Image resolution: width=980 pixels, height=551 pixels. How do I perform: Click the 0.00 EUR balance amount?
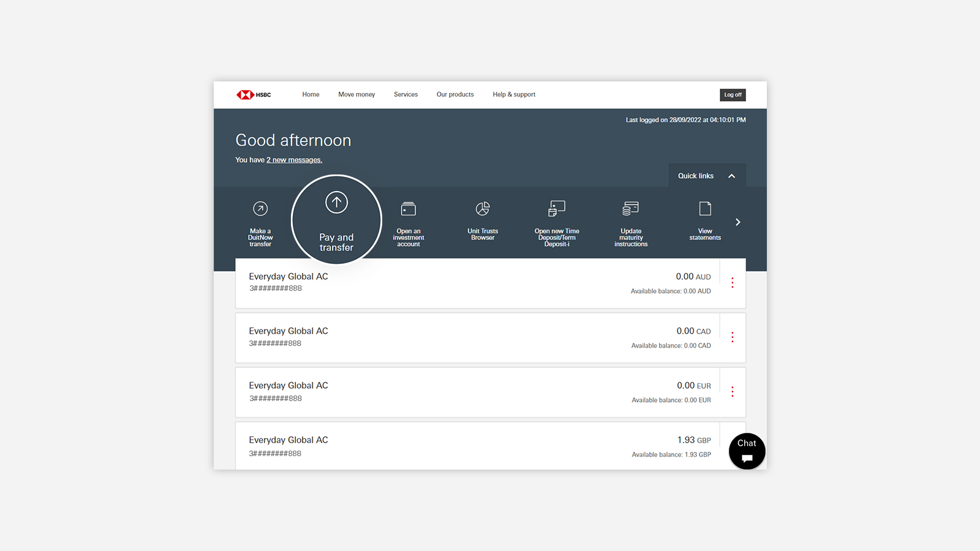tap(694, 386)
